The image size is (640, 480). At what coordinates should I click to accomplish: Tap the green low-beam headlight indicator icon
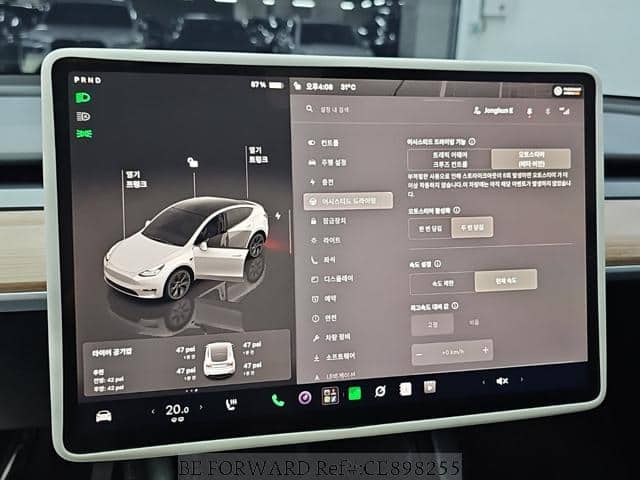[x=83, y=98]
